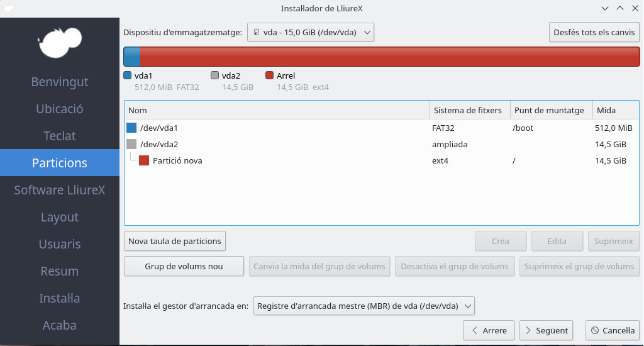
Task: Click the blue vda1 segment of the partition bar
Action: [x=132, y=57]
